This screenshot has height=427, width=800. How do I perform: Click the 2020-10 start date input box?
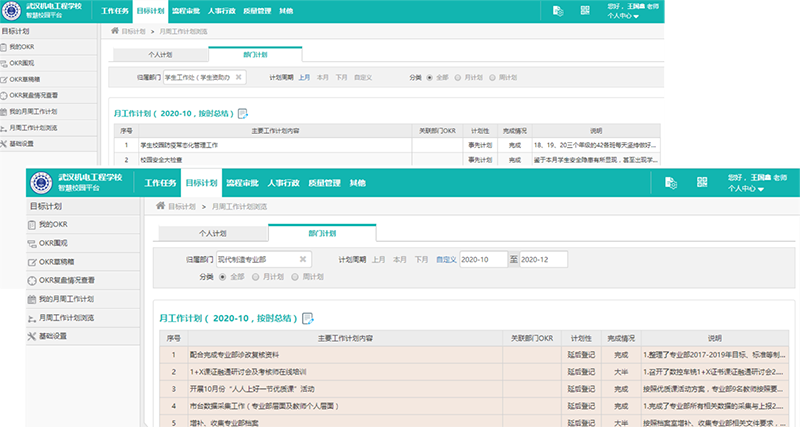coord(484,260)
